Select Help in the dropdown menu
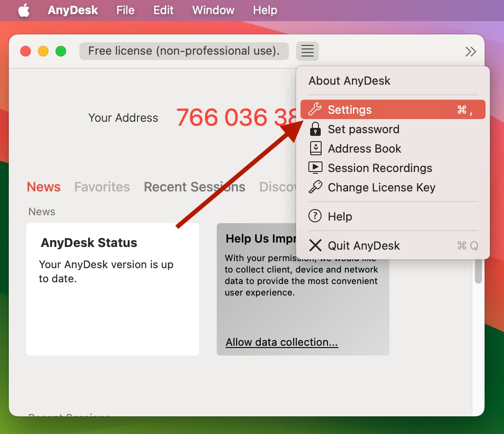Screen dimensions: 504x434 tap(393, 216)
